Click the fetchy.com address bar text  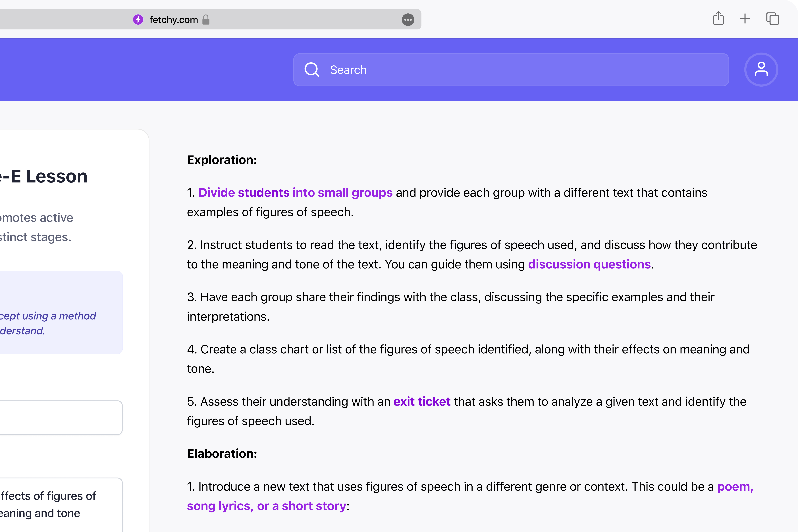(173, 20)
